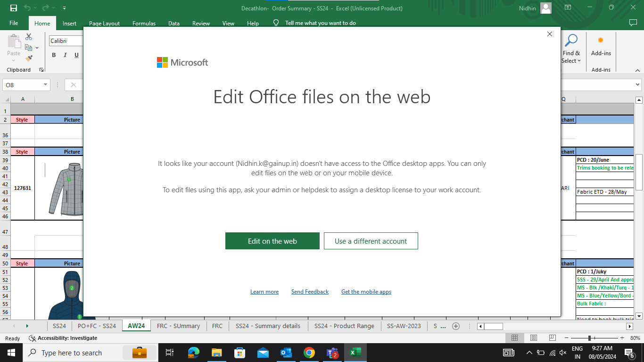
Task: Click Use a different account button
Action: pos(371,241)
